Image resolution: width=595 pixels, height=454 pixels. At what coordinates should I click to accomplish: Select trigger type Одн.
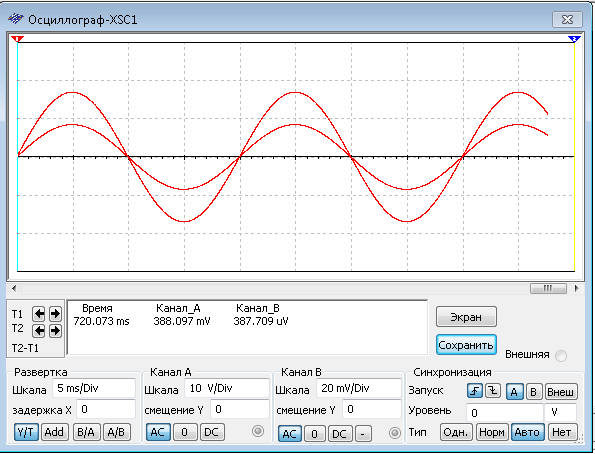[x=456, y=432]
